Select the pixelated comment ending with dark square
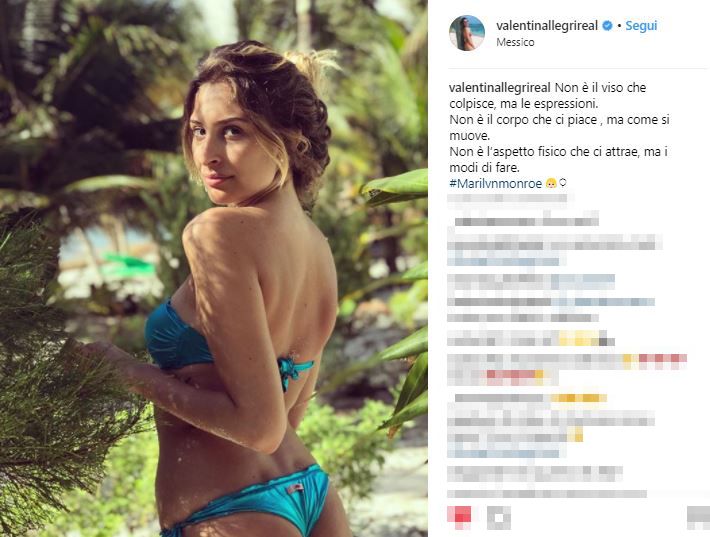Screen dimensions: 710x537 click(x=531, y=338)
